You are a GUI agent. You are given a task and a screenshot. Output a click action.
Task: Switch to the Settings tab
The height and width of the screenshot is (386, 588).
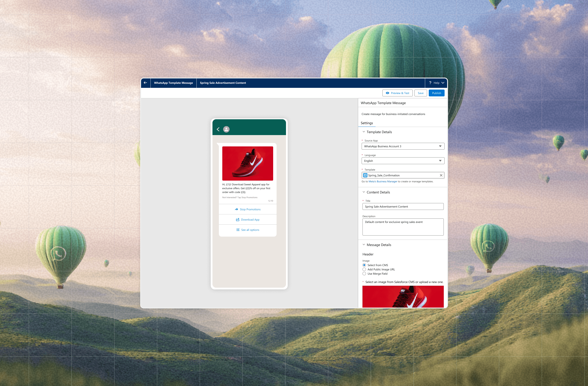pos(367,123)
